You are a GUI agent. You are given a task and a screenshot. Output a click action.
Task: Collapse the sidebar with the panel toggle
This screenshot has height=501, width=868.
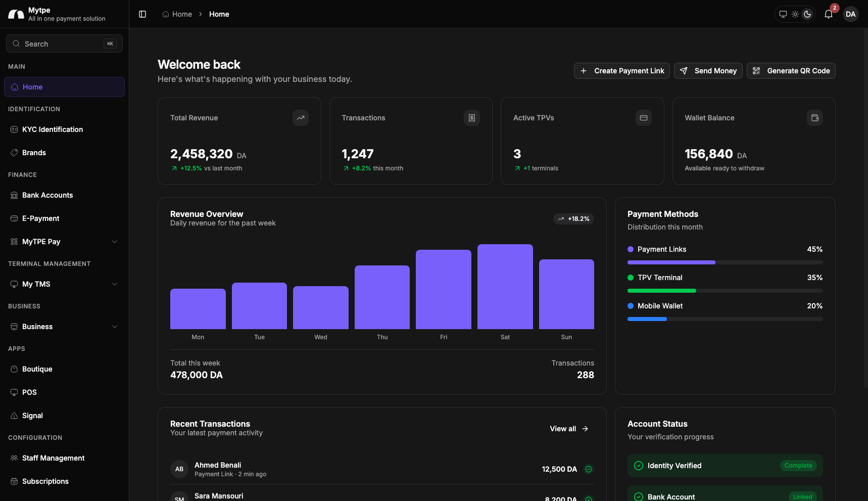pyautogui.click(x=142, y=14)
